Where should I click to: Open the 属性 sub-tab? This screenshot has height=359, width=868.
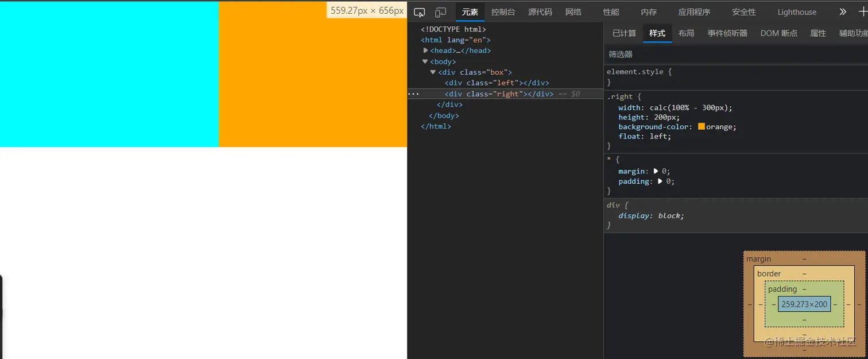818,33
